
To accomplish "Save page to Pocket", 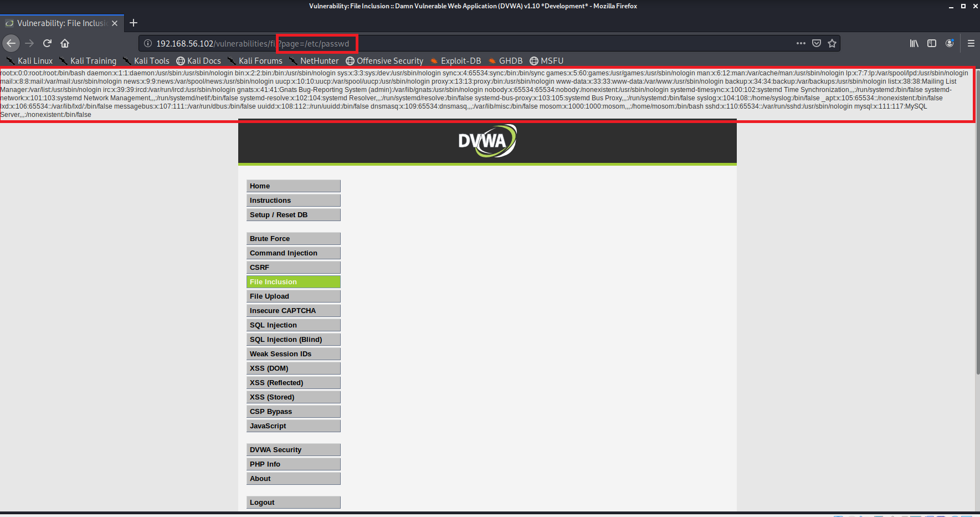I will [x=817, y=43].
